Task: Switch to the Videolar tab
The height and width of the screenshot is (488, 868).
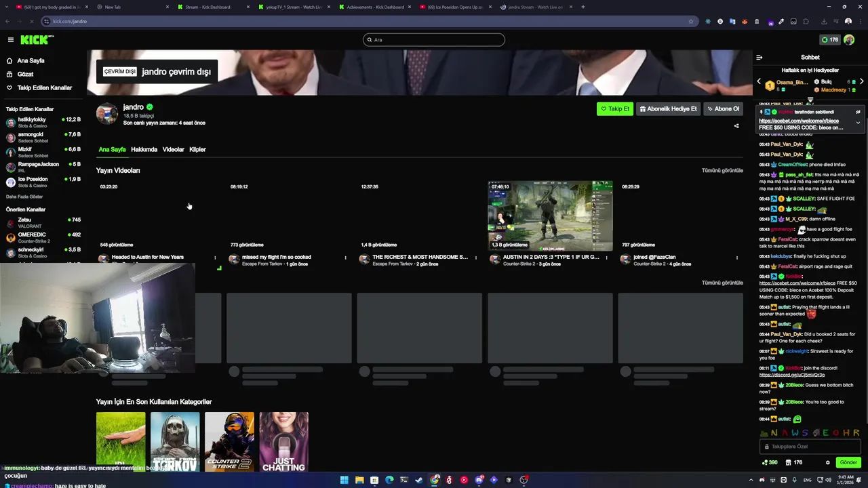Action: click(x=173, y=149)
